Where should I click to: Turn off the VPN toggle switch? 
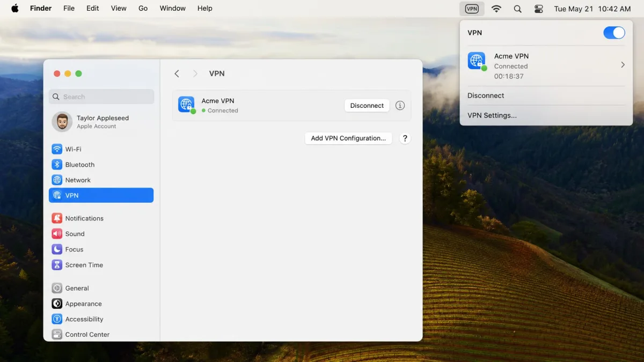[x=614, y=33]
